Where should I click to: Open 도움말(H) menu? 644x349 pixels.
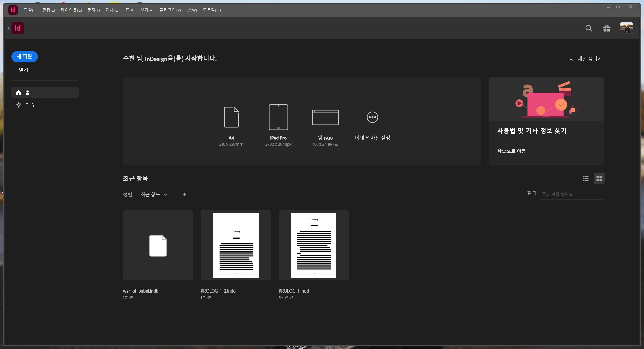tap(212, 10)
